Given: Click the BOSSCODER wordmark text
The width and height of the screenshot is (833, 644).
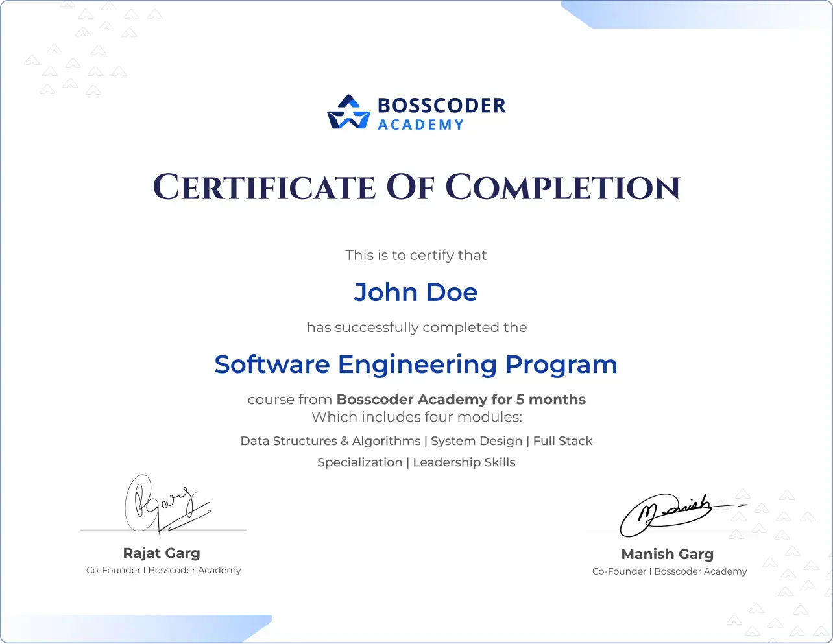Looking at the screenshot, I should [441, 106].
